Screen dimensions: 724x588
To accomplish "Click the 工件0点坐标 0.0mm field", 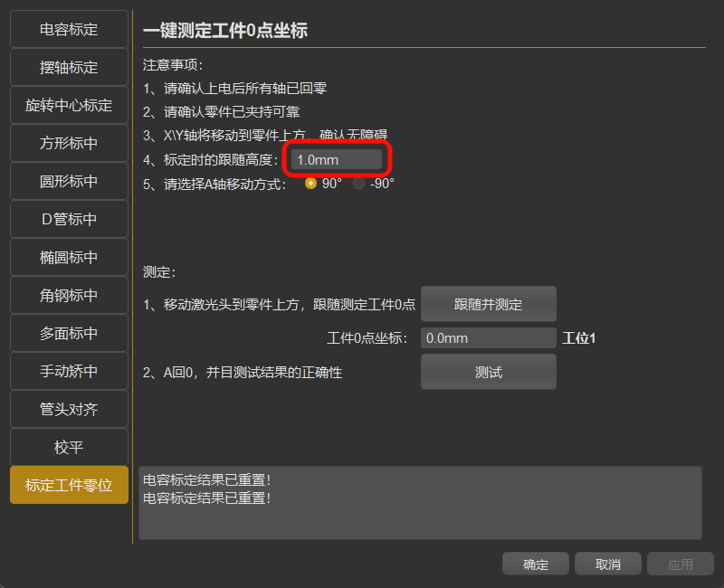I will tap(488, 337).
